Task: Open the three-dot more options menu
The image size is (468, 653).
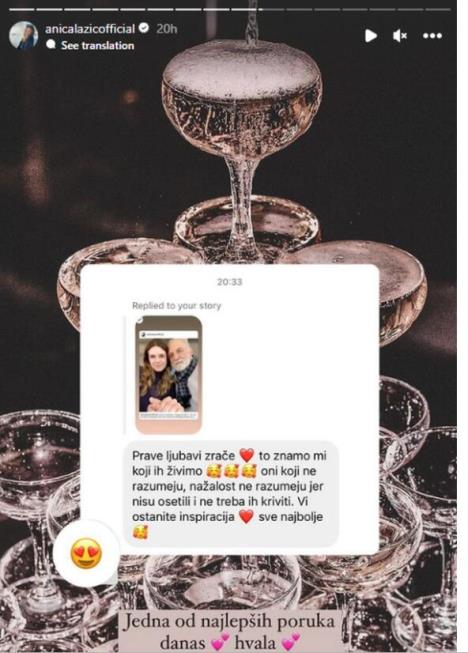Action: 433,36
